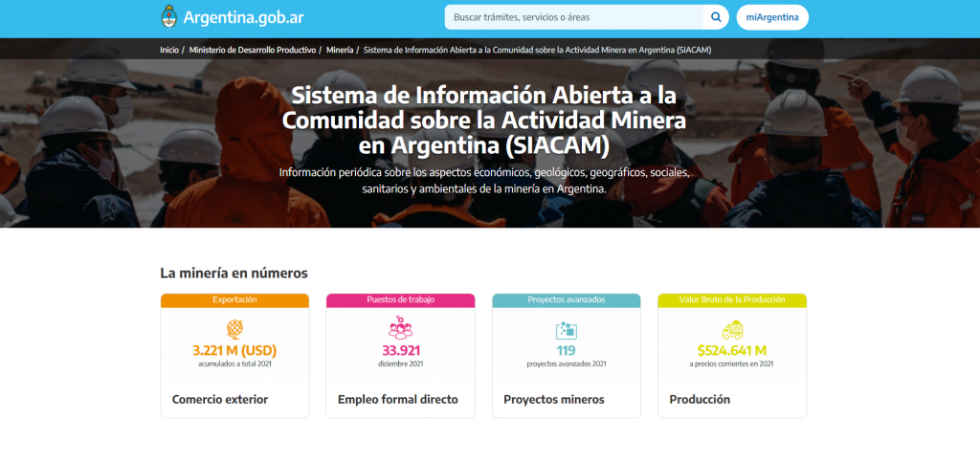
Task: Focus the Buscar trámites search field
Action: pyautogui.click(x=574, y=17)
